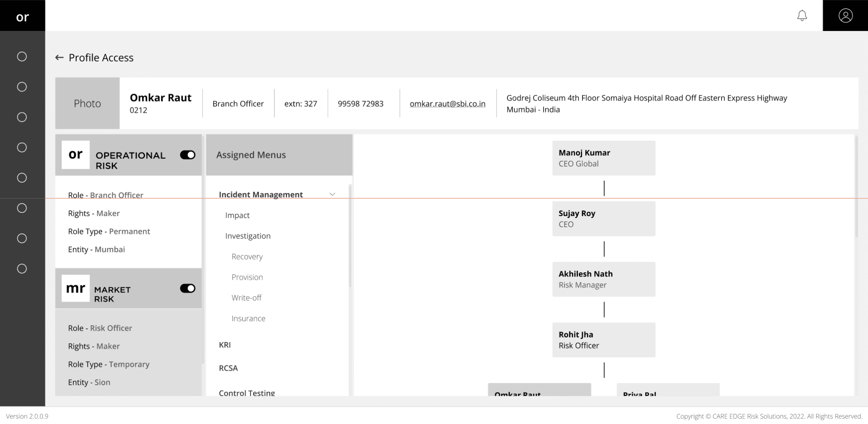
Task: Click 'Entity - Mumbai' text
Action: click(x=97, y=250)
